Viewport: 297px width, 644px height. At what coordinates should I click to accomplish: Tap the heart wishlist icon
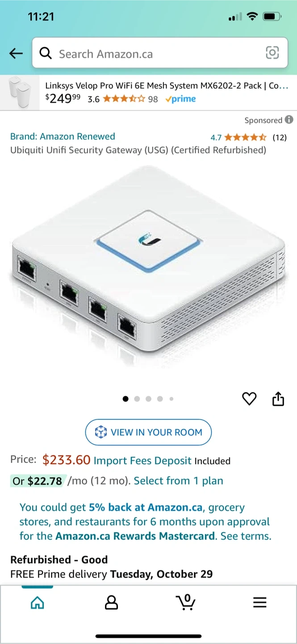[249, 398]
